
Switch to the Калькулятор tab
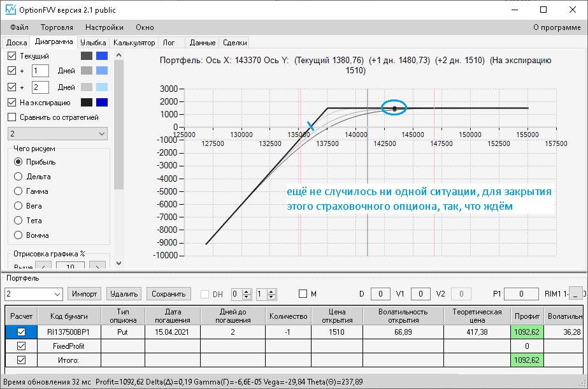coord(134,43)
